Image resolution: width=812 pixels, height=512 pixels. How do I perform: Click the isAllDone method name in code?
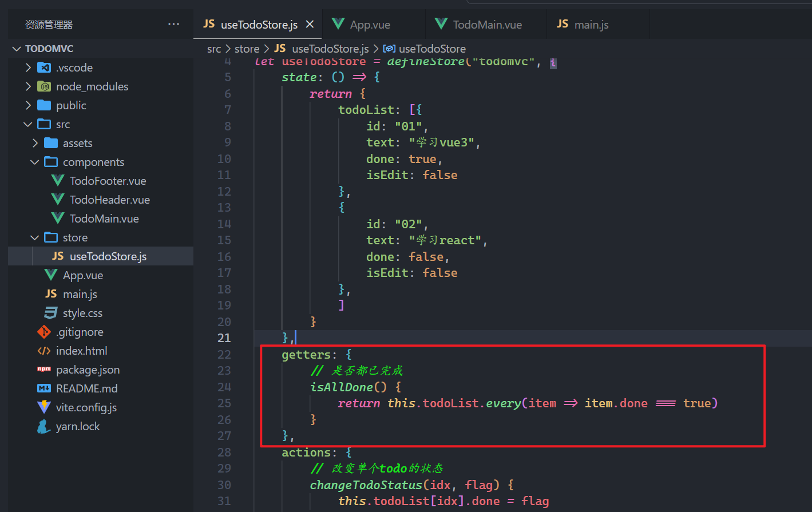click(x=342, y=387)
